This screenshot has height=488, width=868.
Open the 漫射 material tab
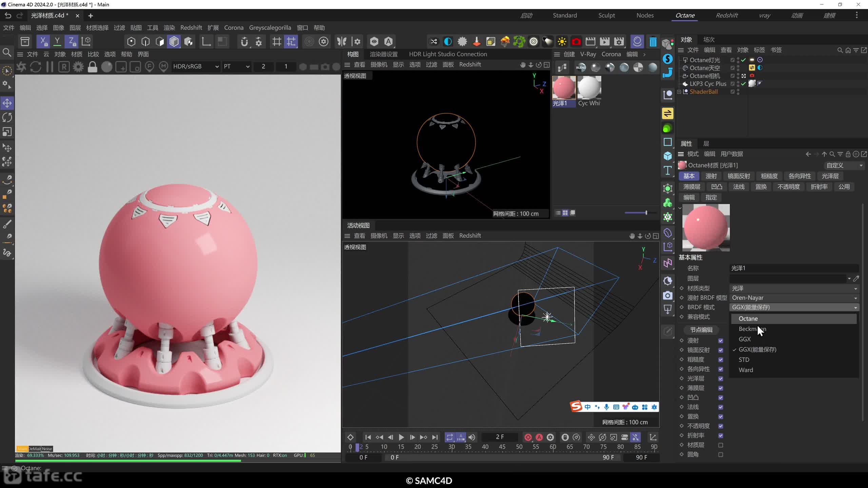(x=711, y=176)
